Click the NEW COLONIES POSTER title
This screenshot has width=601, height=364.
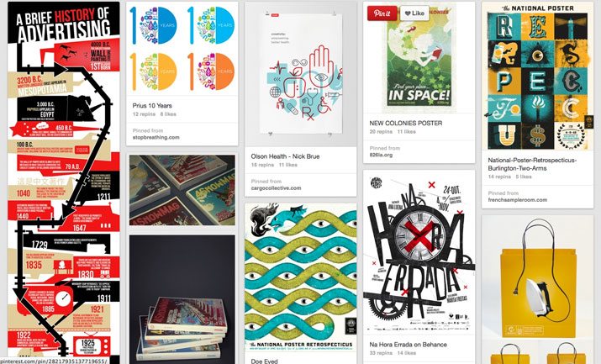pos(406,123)
